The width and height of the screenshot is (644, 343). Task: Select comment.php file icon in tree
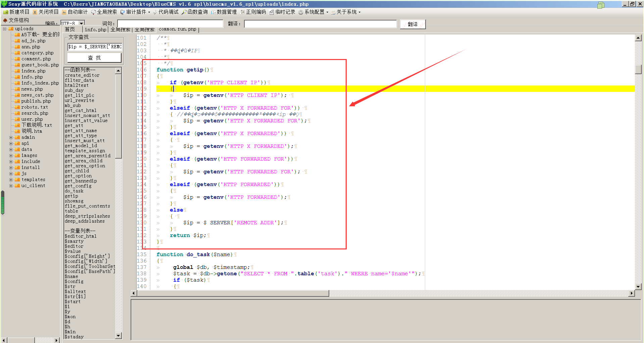17,59
